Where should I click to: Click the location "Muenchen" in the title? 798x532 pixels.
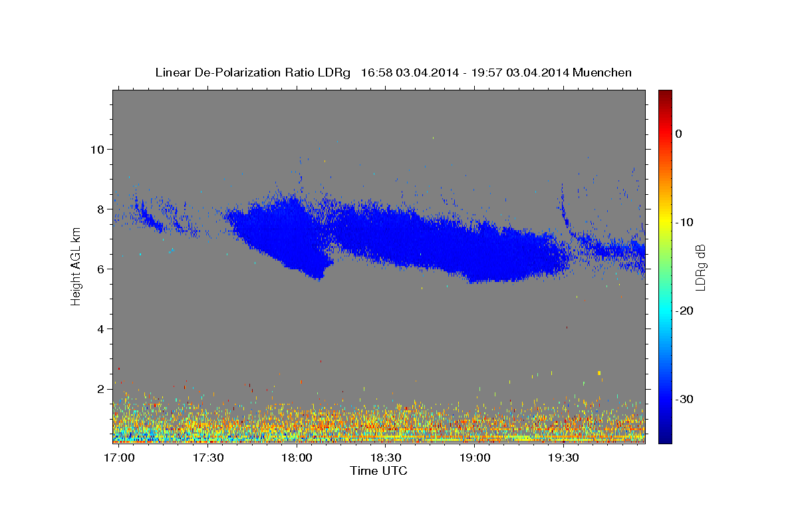[x=602, y=72]
